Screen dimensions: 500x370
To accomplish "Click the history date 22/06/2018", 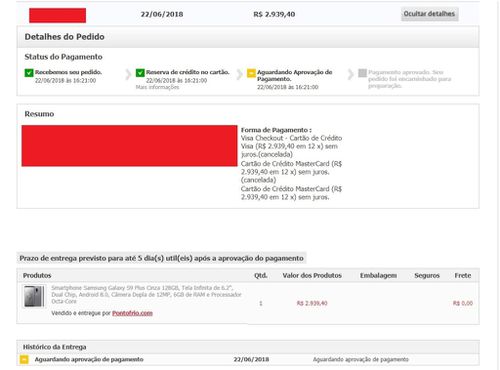I will 251,359.
